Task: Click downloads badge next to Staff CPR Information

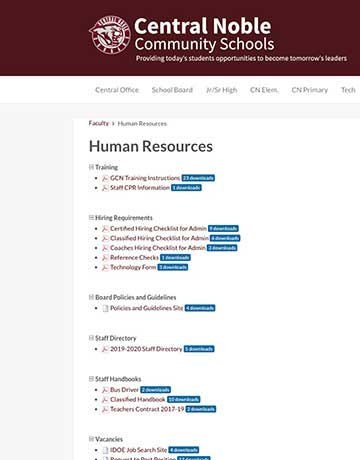Action: coord(186,188)
